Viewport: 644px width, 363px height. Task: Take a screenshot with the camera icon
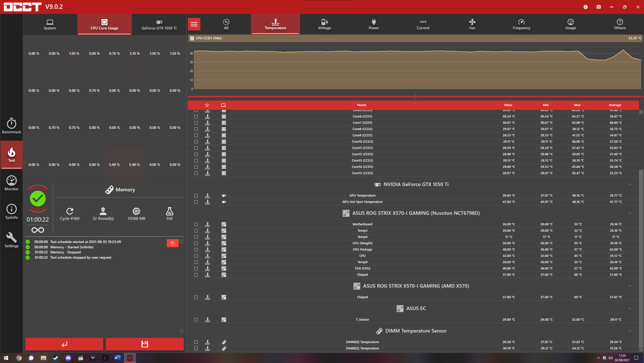click(599, 7)
